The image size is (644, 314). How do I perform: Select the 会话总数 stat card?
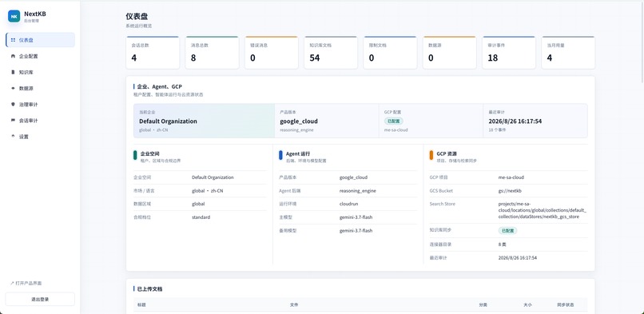[x=153, y=53]
